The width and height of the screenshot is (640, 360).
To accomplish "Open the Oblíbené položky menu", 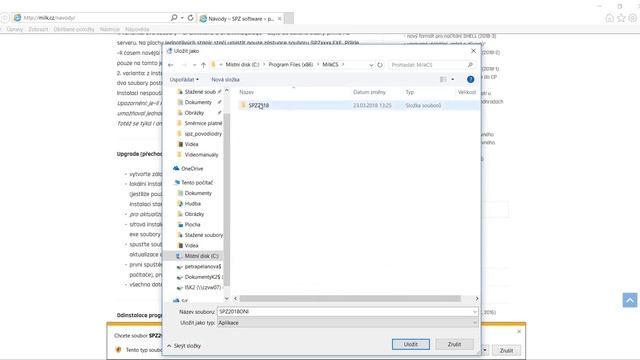I will point(73,29).
